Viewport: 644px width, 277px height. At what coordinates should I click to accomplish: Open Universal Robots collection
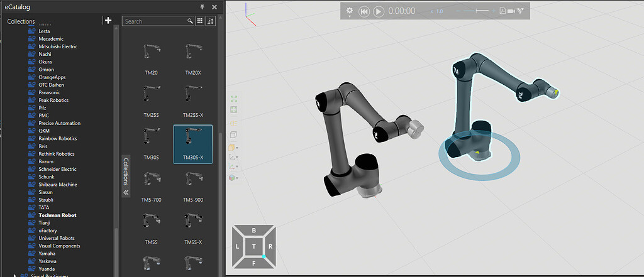(x=57, y=238)
